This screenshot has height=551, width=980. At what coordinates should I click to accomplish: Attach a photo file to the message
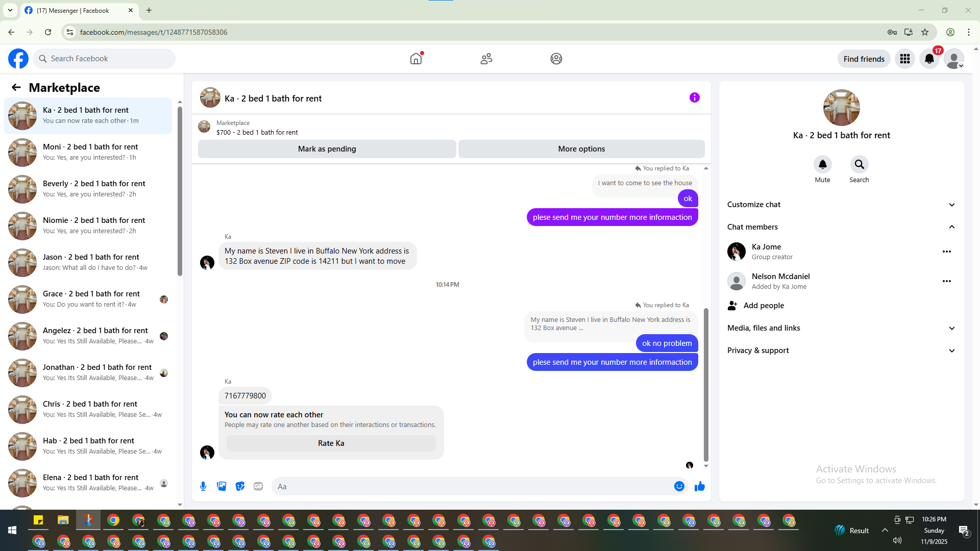[x=222, y=486]
